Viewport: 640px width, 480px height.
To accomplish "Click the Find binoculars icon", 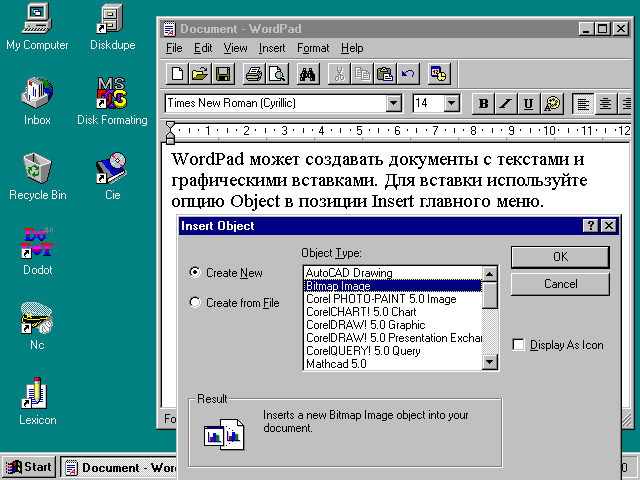I will coord(307,73).
